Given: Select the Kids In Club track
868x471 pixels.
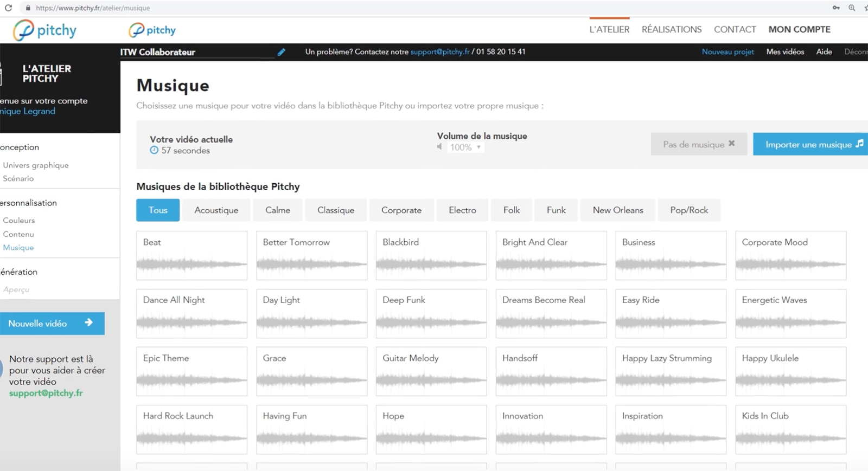Looking at the screenshot, I should pos(790,429).
